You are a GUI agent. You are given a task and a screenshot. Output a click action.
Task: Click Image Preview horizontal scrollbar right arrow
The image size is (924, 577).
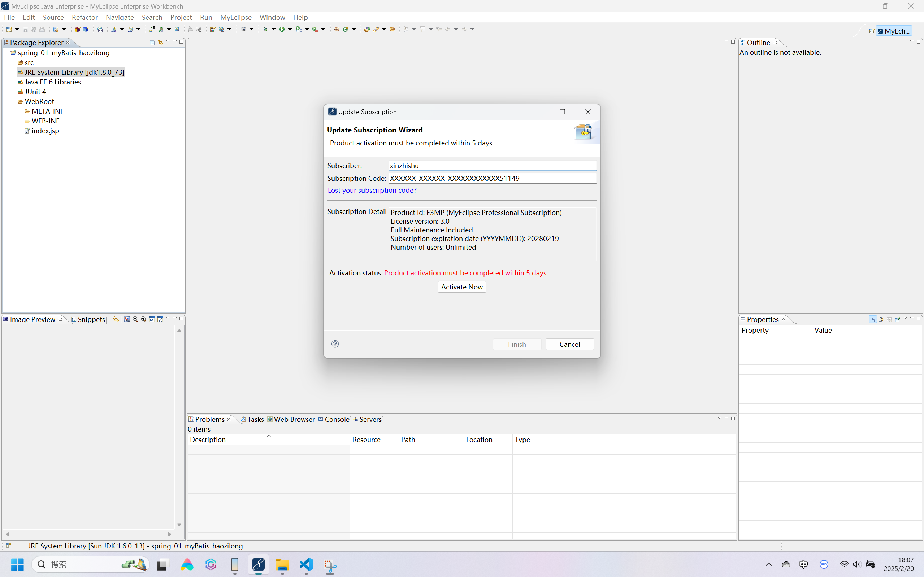pos(170,534)
